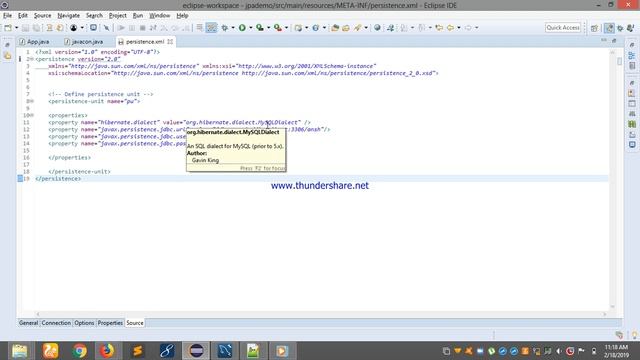Open the Run button dropdown arrow
The image size is (640, 360).
251,28
